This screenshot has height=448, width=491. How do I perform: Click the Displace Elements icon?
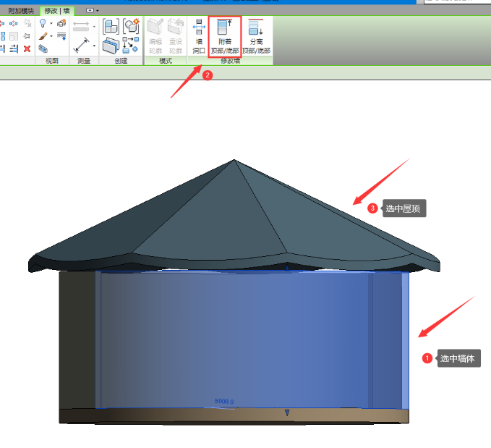tap(61, 23)
